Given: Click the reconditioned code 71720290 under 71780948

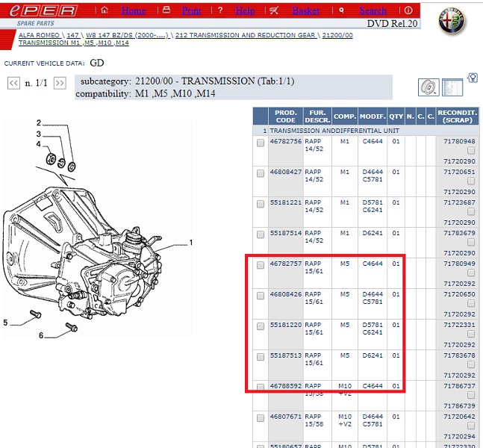Looking at the screenshot, I should 459,161.
